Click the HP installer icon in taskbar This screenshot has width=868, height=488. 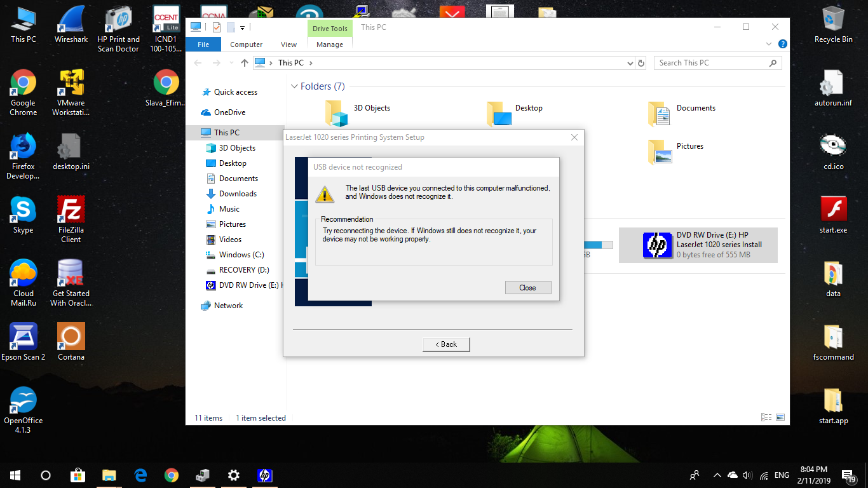pyautogui.click(x=265, y=475)
